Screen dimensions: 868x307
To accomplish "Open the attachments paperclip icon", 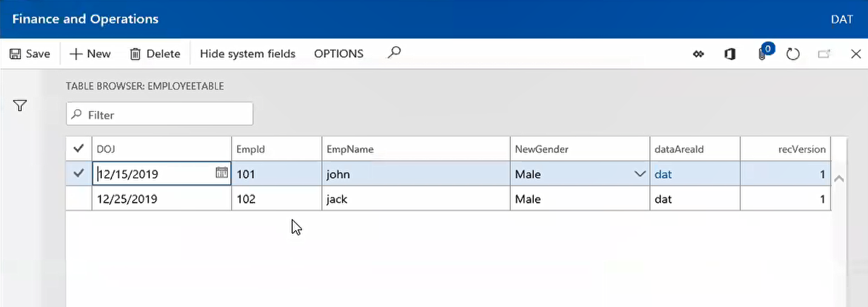I will (763, 54).
